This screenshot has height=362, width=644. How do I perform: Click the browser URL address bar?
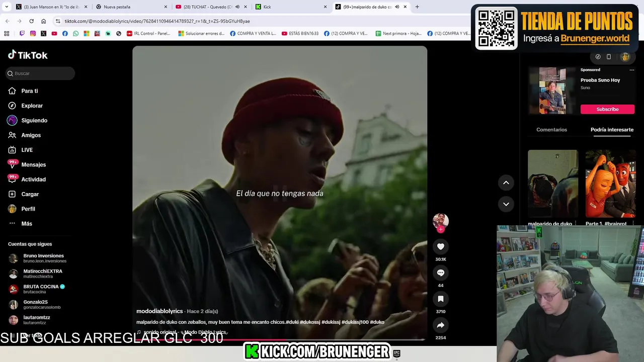click(x=262, y=21)
